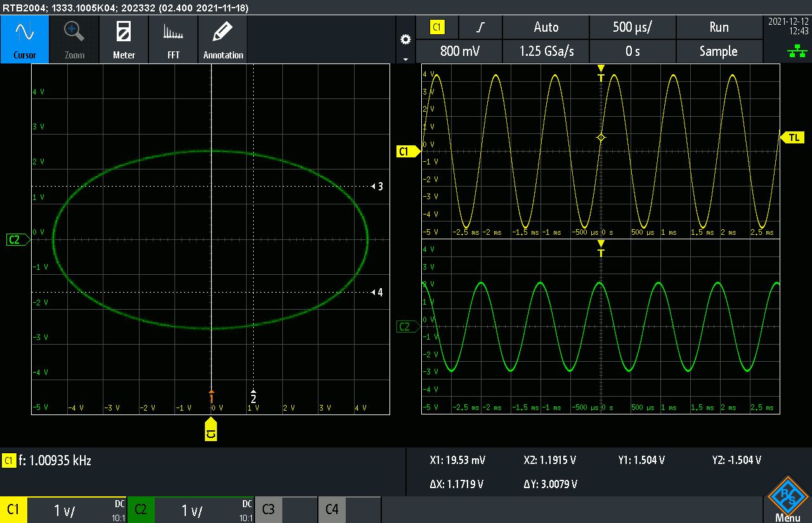Open the 1.25 GSa/s sample rate field
812x523 pixels.
(546, 51)
